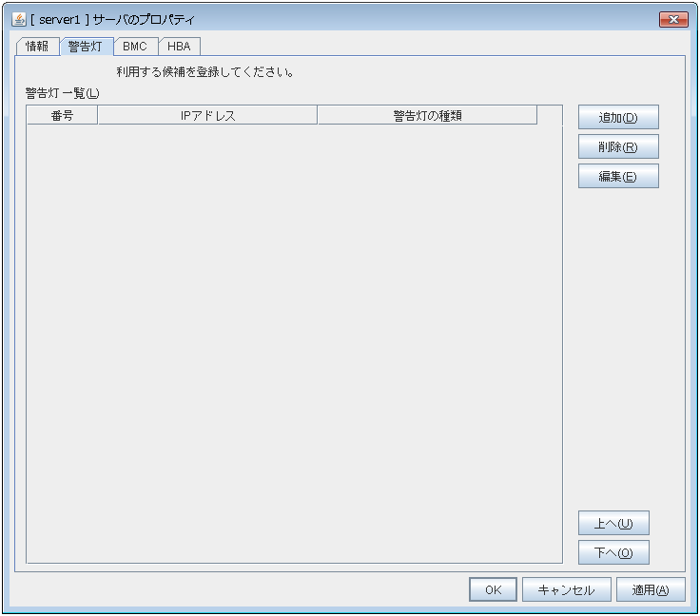The width and height of the screenshot is (700, 616).
Task: Click the IPアドレス column header
Action: (x=207, y=116)
